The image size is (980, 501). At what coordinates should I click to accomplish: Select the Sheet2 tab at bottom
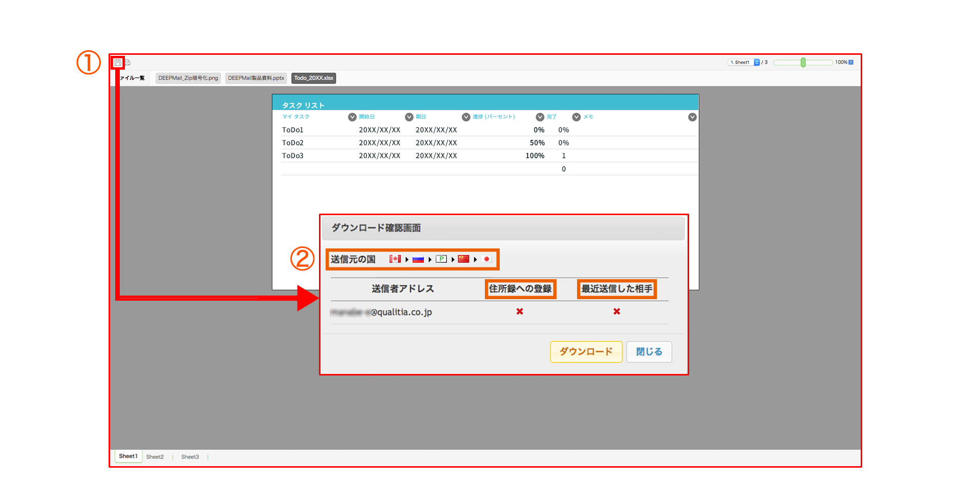tap(155, 457)
